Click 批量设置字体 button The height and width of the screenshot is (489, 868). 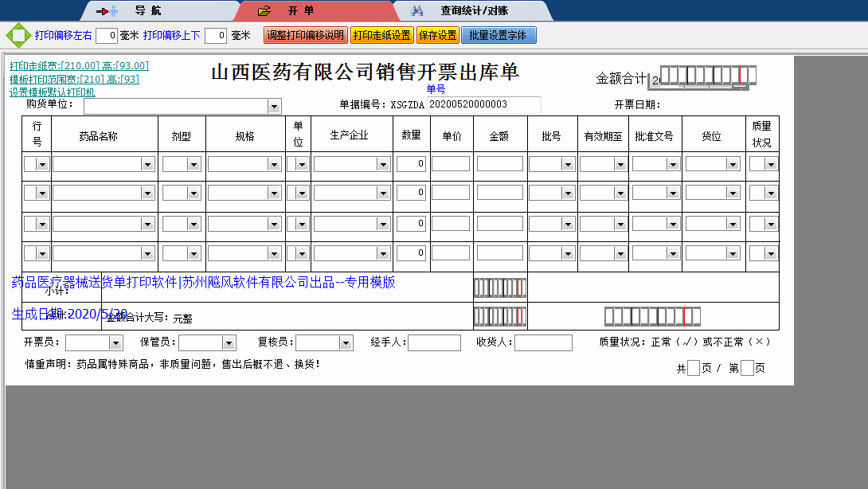click(x=498, y=36)
